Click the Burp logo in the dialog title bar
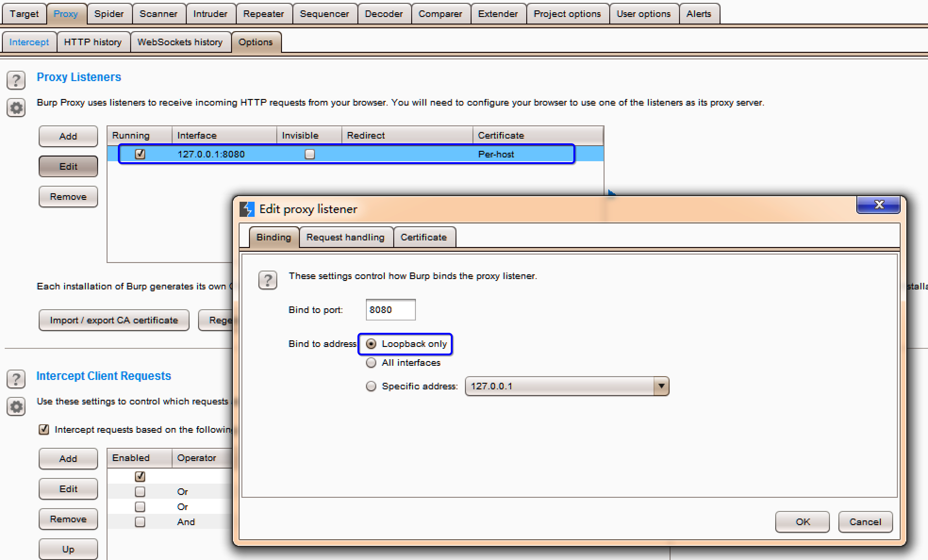This screenshot has width=928, height=560. point(247,208)
